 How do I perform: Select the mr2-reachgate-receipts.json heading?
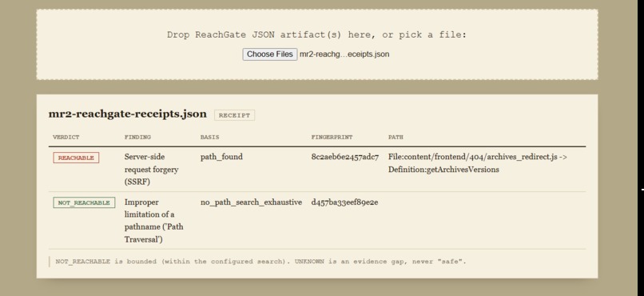click(127, 114)
